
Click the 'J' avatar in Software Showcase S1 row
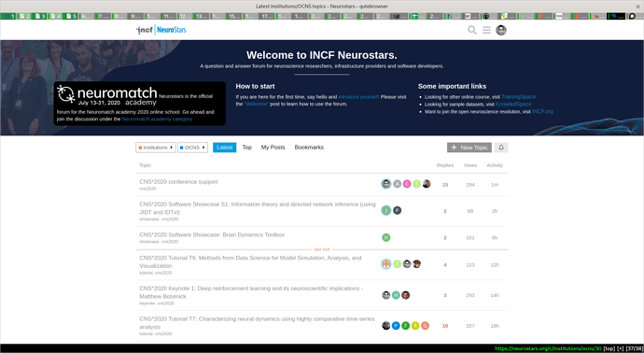pyautogui.click(x=386, y=210)
